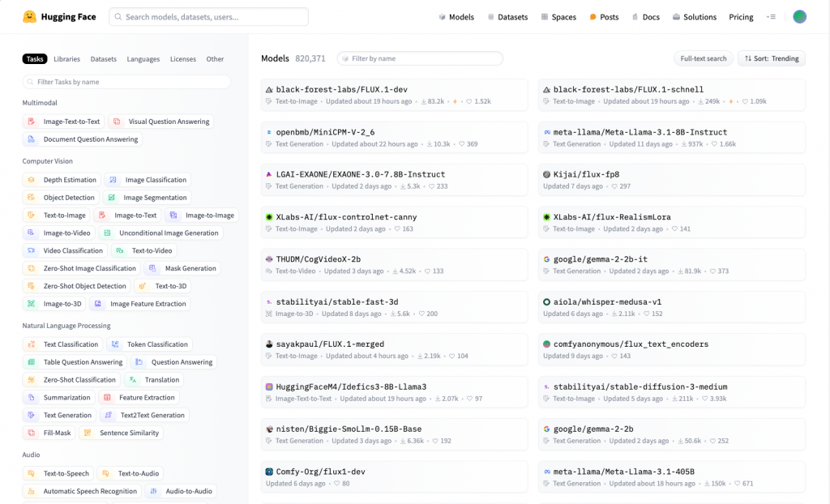Filter by Unconditional Image Generation task

pyautogui.click(x=161, y=233)
